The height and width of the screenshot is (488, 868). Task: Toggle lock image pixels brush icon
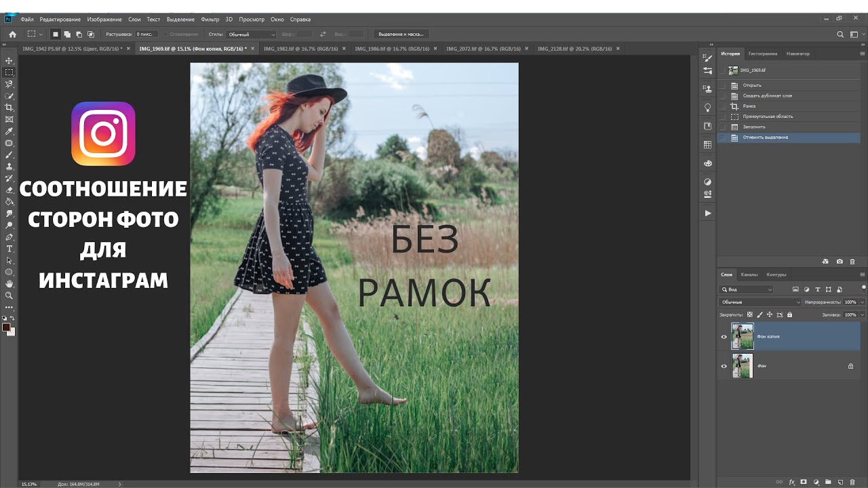759,314
